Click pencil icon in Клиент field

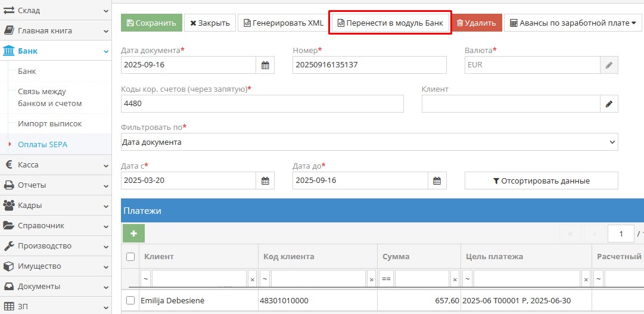point(609,104)
